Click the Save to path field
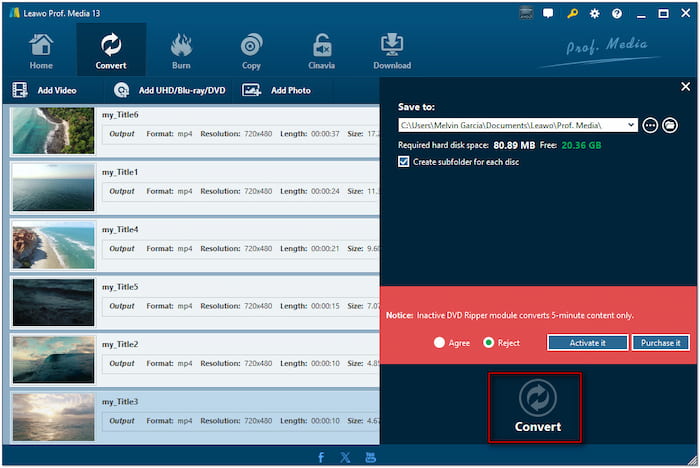Image resolution: width=700 pixels, height=468 pixels. 518,125
